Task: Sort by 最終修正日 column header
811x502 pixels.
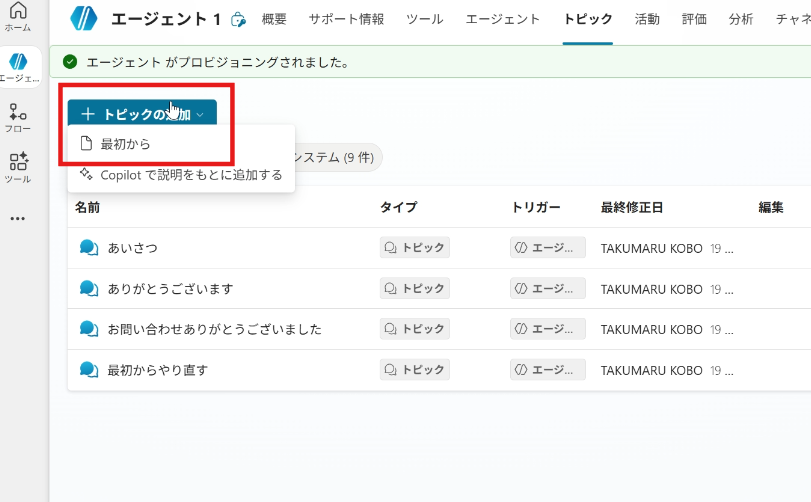Action: pos(631,208)
